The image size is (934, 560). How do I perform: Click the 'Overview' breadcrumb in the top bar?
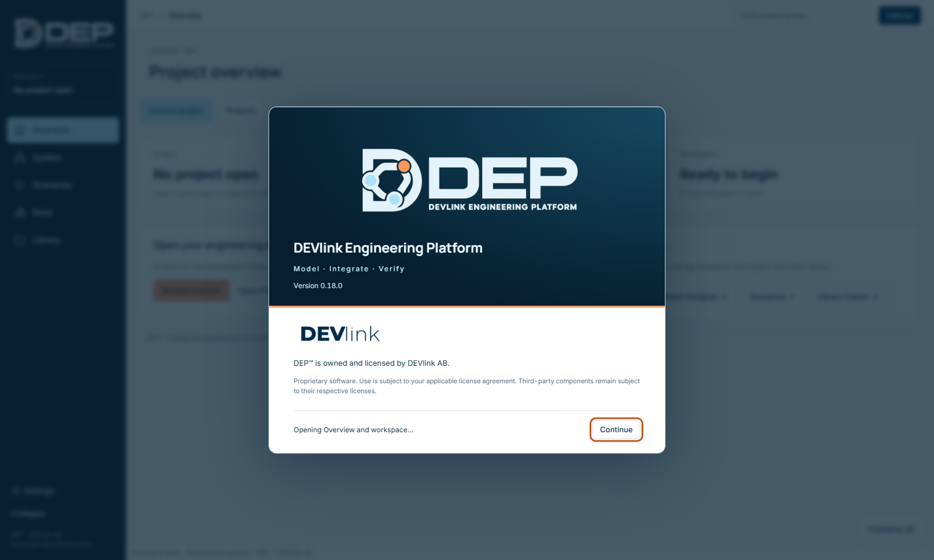coord(186,15)
